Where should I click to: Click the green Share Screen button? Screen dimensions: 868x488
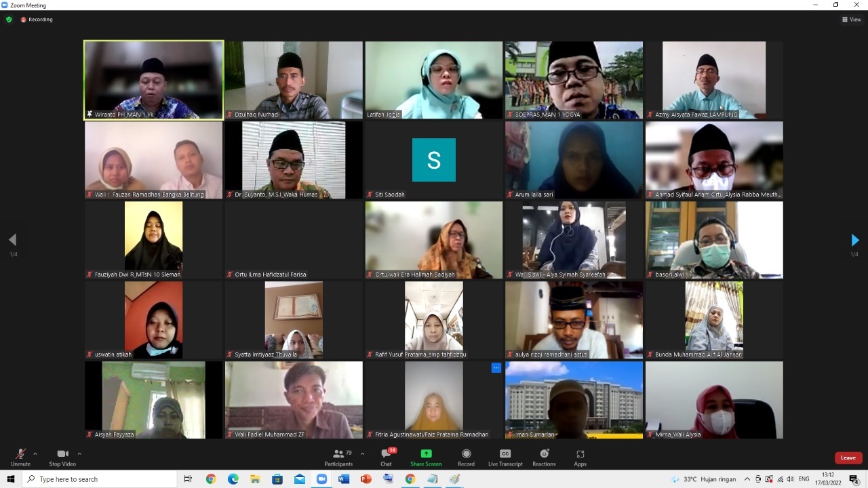coord(426,457)
